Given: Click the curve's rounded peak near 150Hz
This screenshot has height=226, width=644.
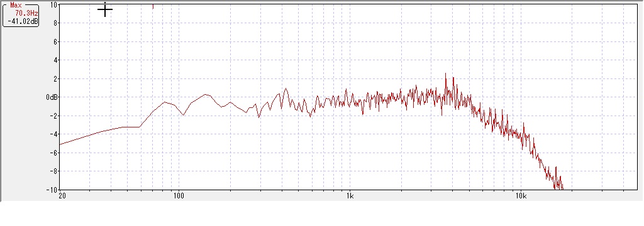Looking at the screenshot, I should pyautogui.click(x=206, y=95).
